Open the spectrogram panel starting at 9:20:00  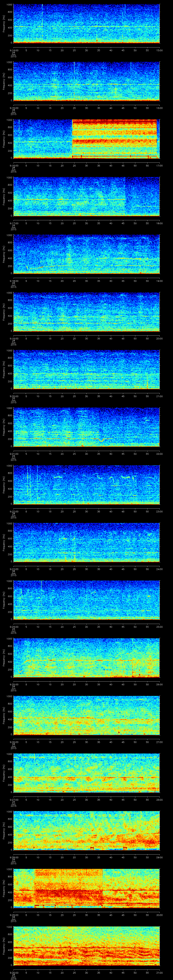87,370
